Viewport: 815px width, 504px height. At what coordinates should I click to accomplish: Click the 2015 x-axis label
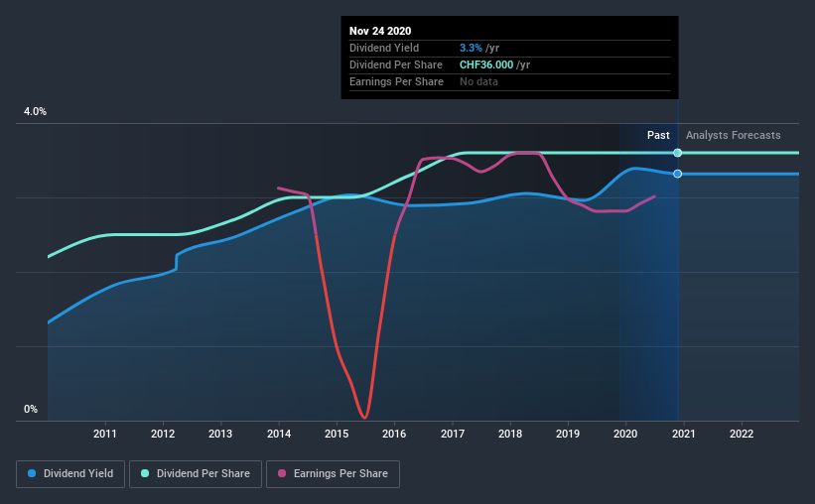pyautogui.click(x=337, y=434)
